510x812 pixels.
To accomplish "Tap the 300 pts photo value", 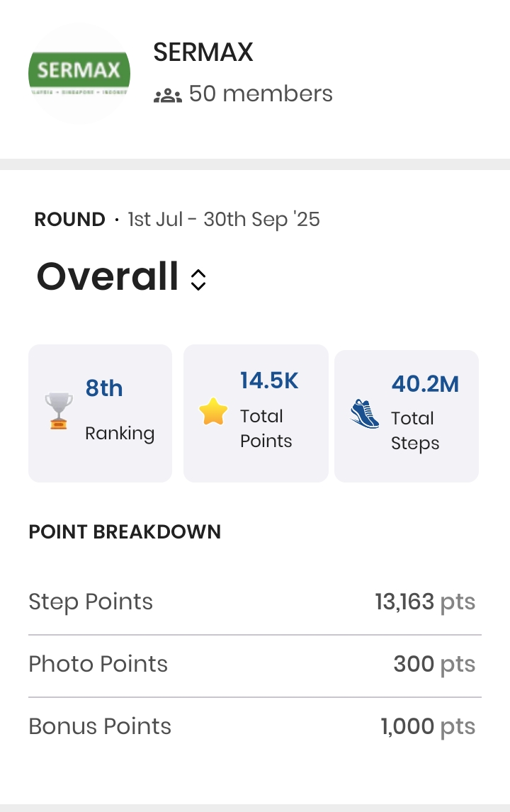I will tap(434, 665).
